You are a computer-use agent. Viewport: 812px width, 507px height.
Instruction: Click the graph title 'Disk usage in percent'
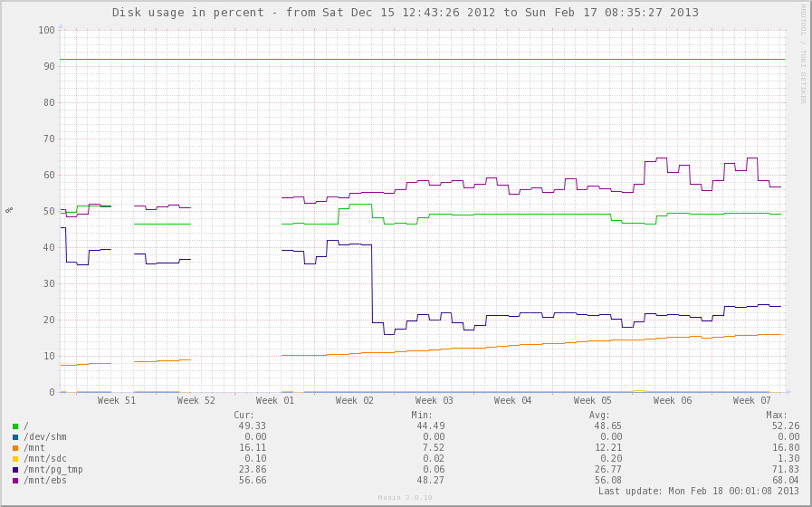tap(405, 13)
